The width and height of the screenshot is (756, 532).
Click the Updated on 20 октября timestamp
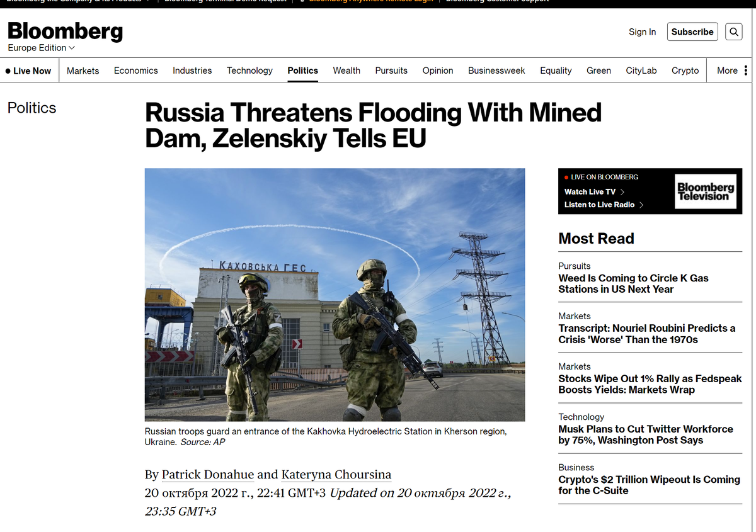pos(328,502)
